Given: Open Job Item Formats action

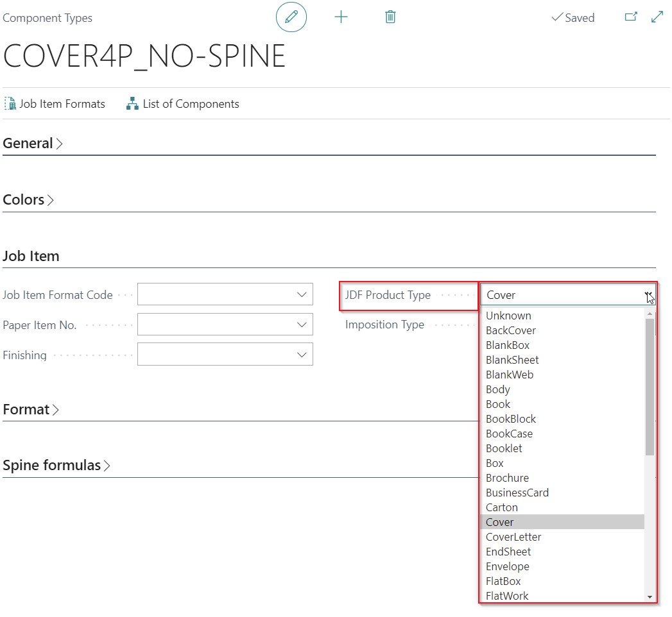Looking at the screenshot, I should 55,104.
